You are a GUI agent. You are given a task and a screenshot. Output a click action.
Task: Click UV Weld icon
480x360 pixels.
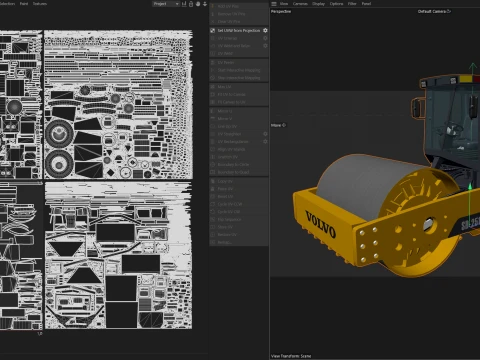213,53
